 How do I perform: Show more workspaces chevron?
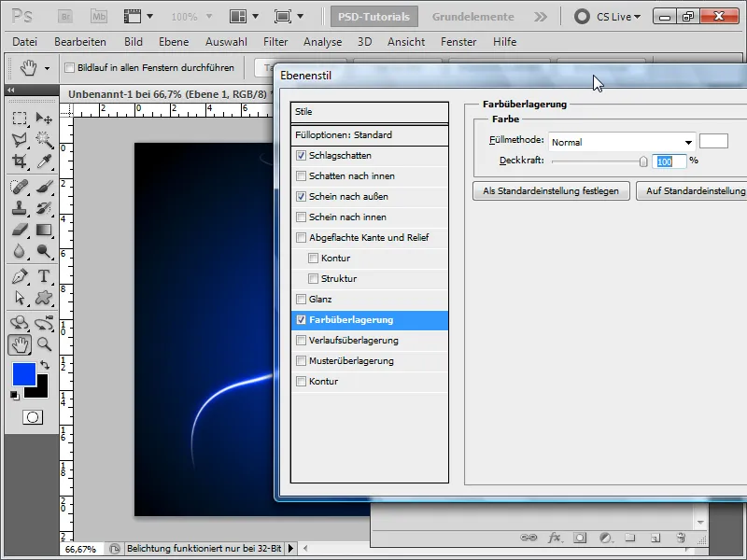point(541,17)
